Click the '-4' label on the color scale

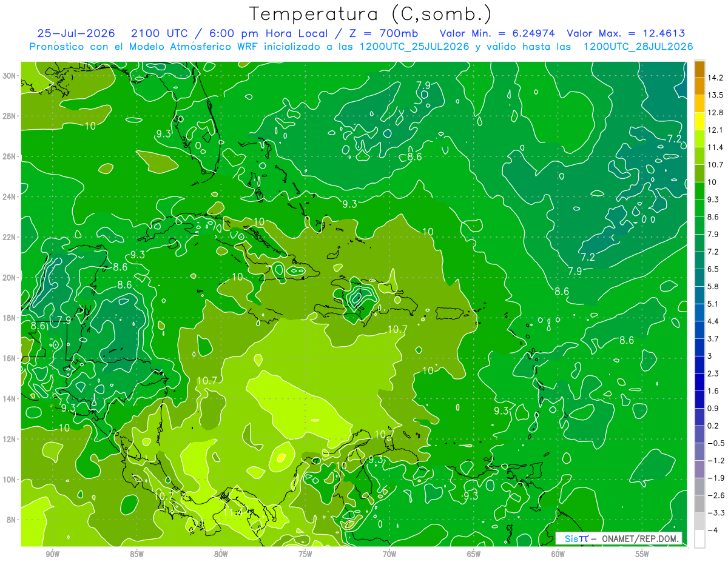point(713,530)
